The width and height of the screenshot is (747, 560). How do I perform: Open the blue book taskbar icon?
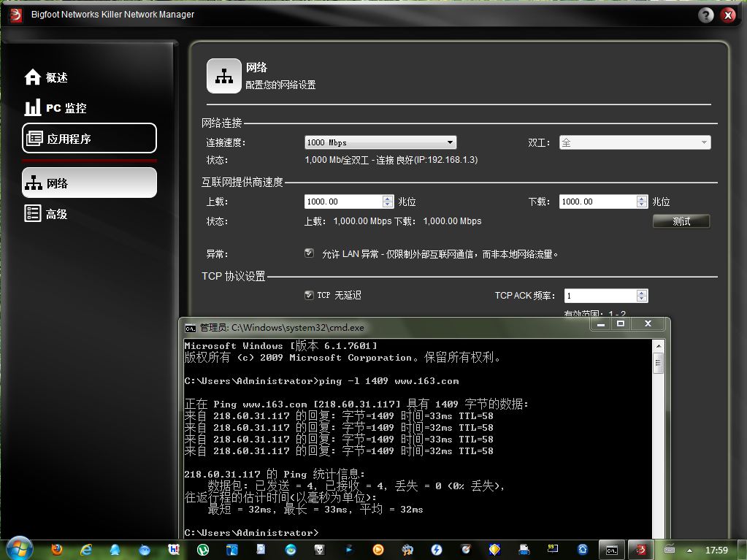point(232,550)
